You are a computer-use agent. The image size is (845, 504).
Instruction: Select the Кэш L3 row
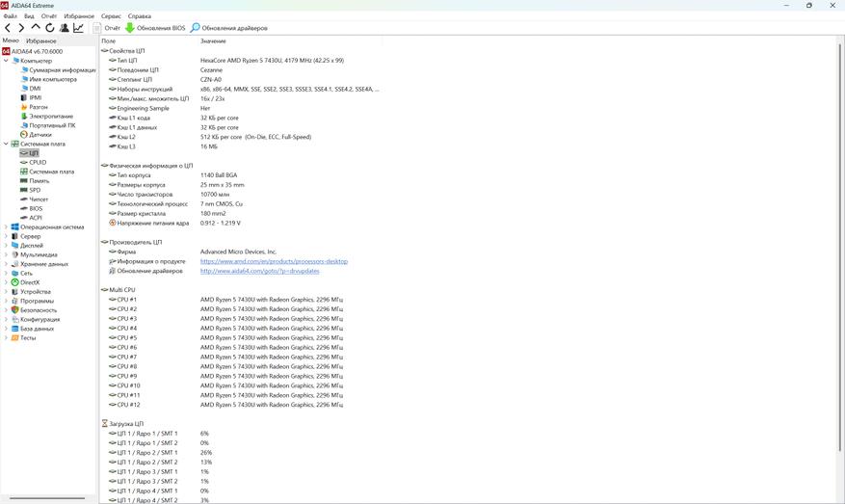click(x=163, y=146)
